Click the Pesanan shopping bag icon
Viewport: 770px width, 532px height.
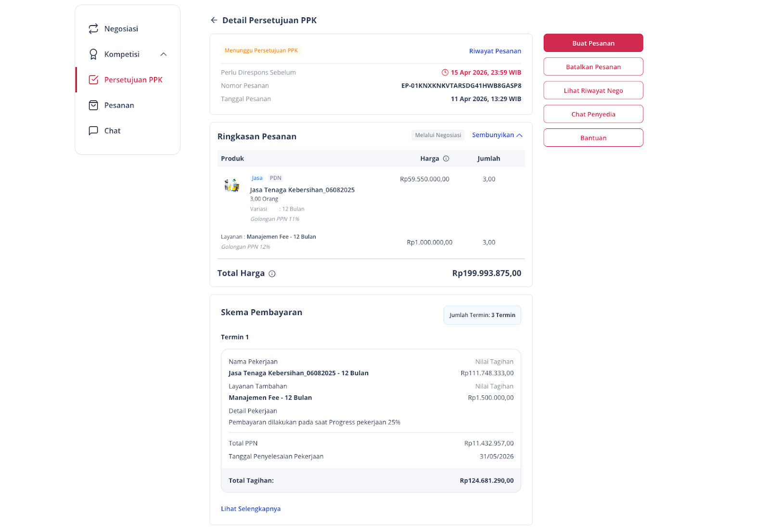tap(93, 105)
